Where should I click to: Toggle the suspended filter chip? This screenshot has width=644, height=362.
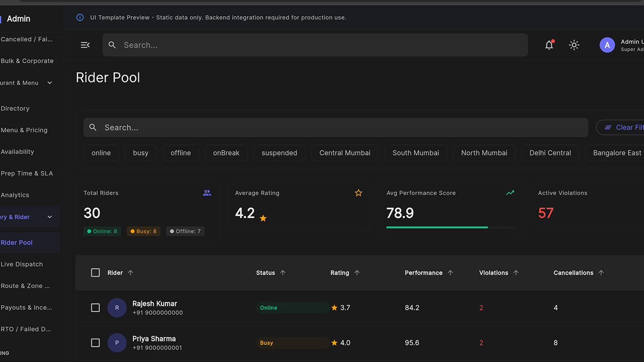[279, 153]
